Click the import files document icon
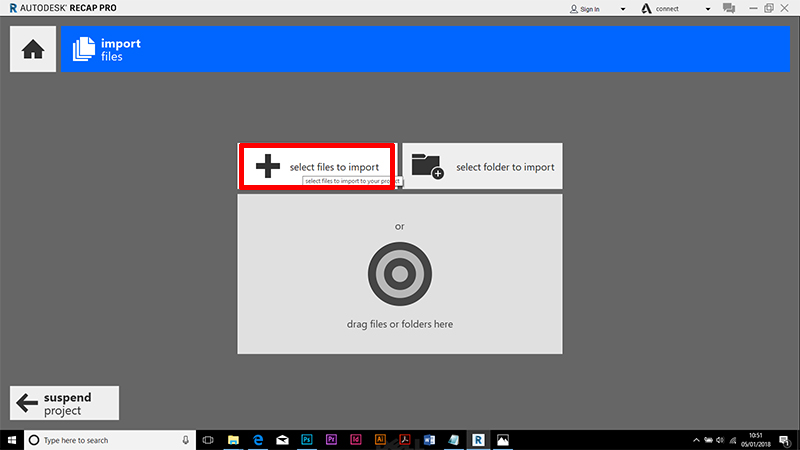 [x=84, y=49]
